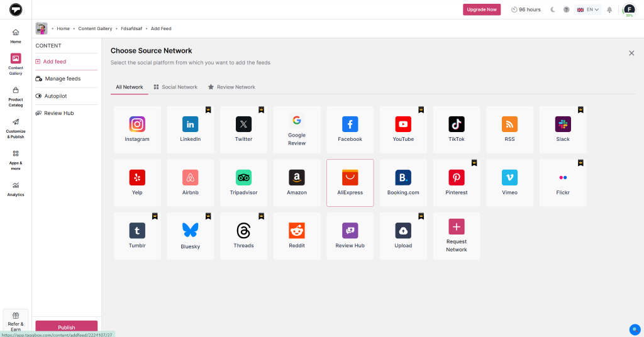Open the user profile avatar menu
Screen dimensions: 644x337
[629, 9]
